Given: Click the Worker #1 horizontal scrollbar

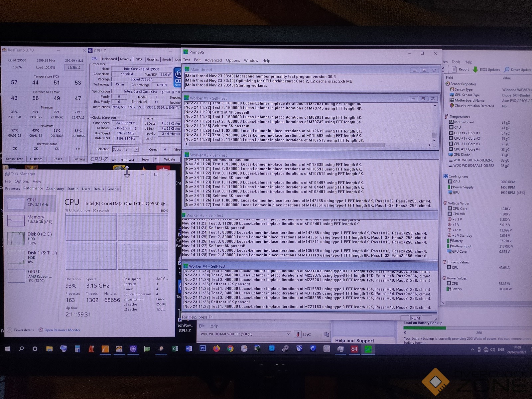Looking at the screenshot, I should tap(286, 145).
